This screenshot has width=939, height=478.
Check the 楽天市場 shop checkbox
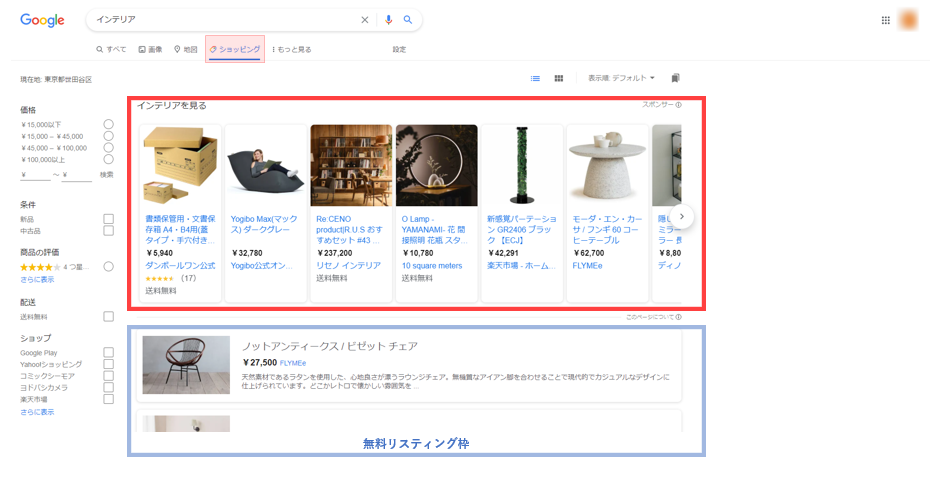(108, 399)
